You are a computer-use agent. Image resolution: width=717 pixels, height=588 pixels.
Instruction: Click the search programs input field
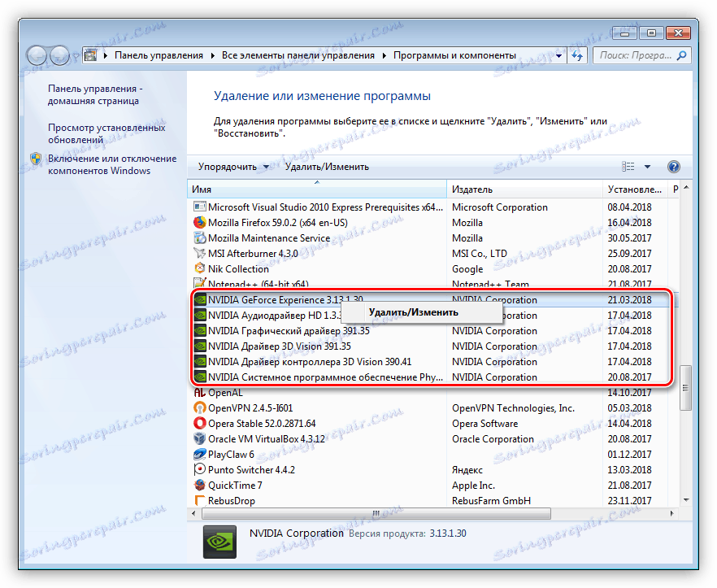(636, 55)
